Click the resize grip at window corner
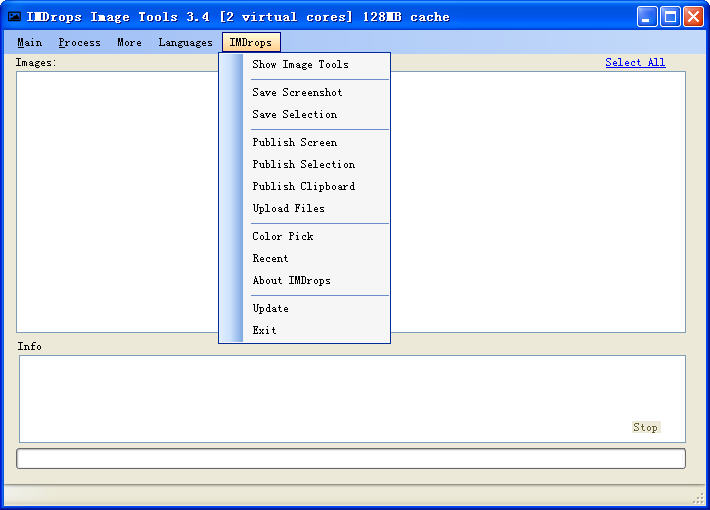The image size is (710, 510). pos(699,499)
